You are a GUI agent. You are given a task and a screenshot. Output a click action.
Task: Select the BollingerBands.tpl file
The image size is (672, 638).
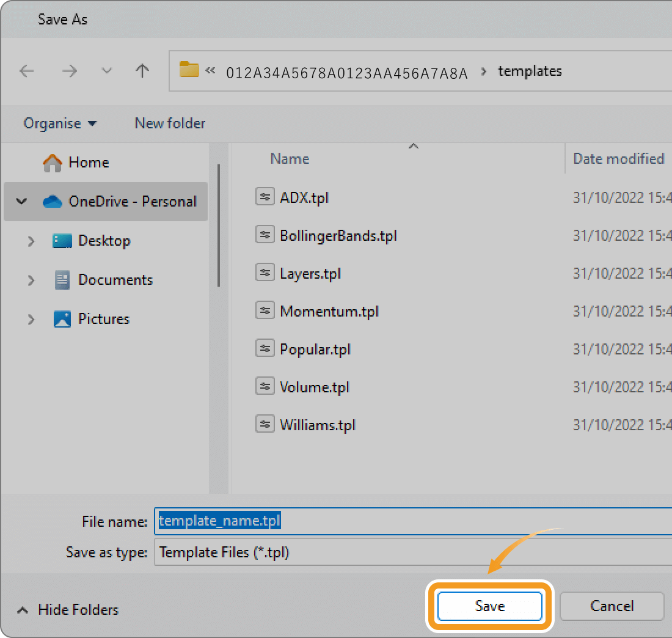(338, 236)
